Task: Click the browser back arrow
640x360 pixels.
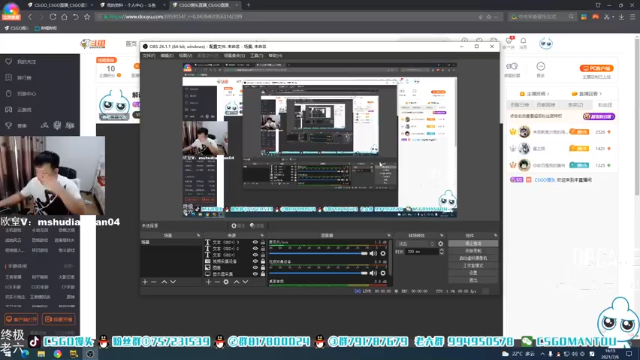Action: [x=30, y=17]
